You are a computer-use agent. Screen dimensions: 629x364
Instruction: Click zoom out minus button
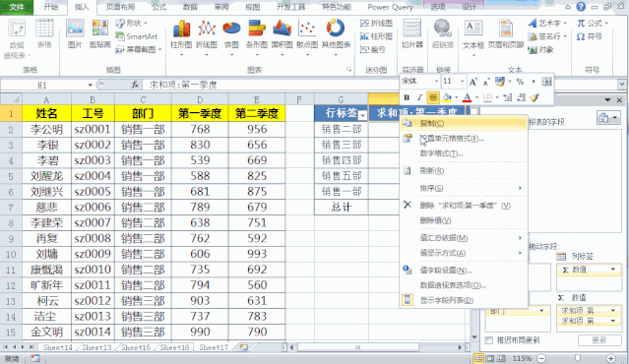[x=541, y=358]
